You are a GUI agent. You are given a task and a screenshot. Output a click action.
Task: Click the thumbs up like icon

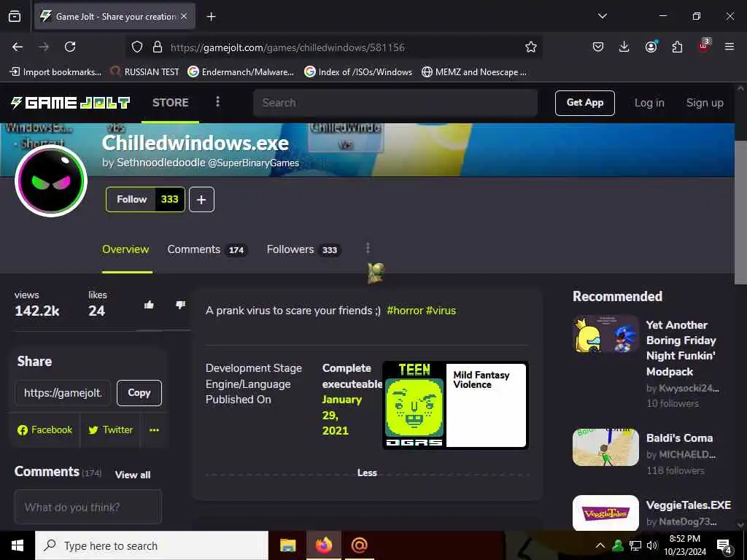(x=149, y=305)
